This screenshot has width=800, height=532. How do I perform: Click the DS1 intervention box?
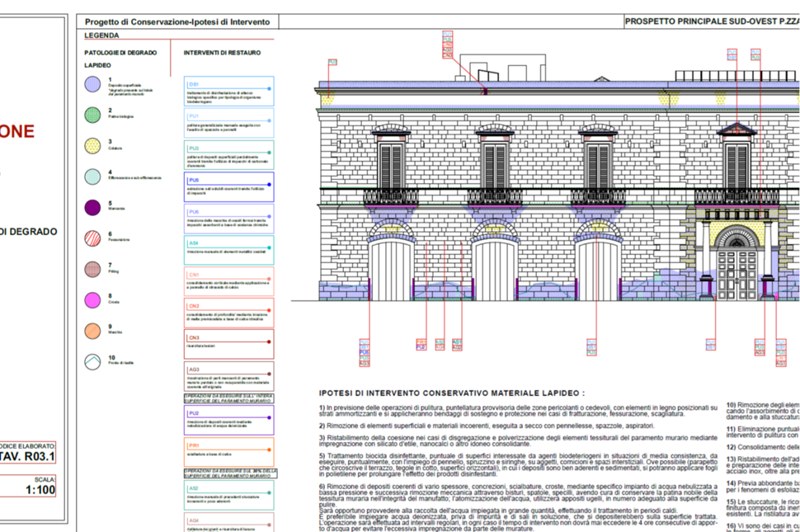point(228,92)
